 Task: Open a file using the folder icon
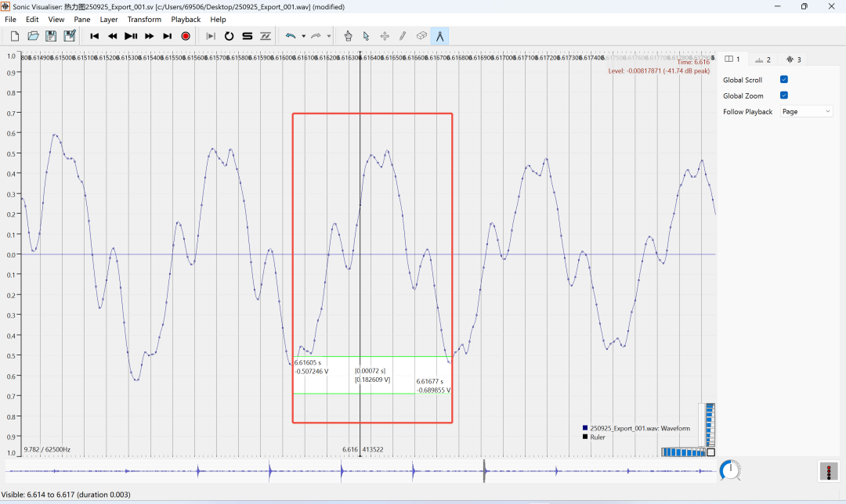tap(33, 36)
